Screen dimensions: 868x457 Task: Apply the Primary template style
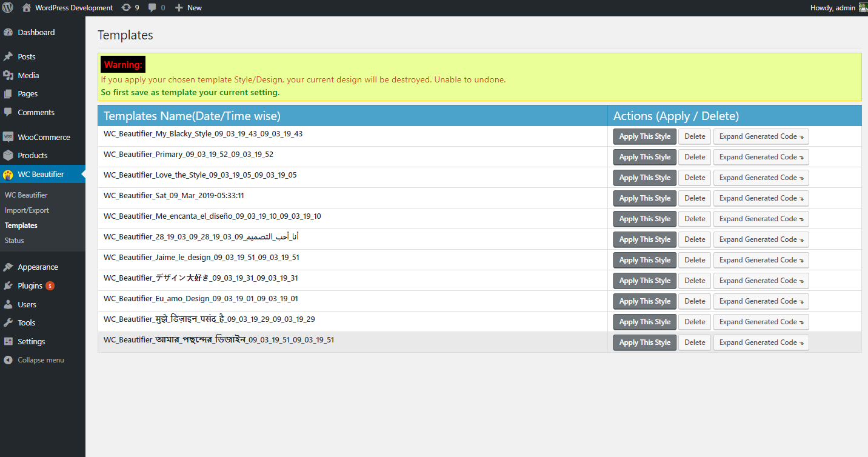[x=645, y=157]
